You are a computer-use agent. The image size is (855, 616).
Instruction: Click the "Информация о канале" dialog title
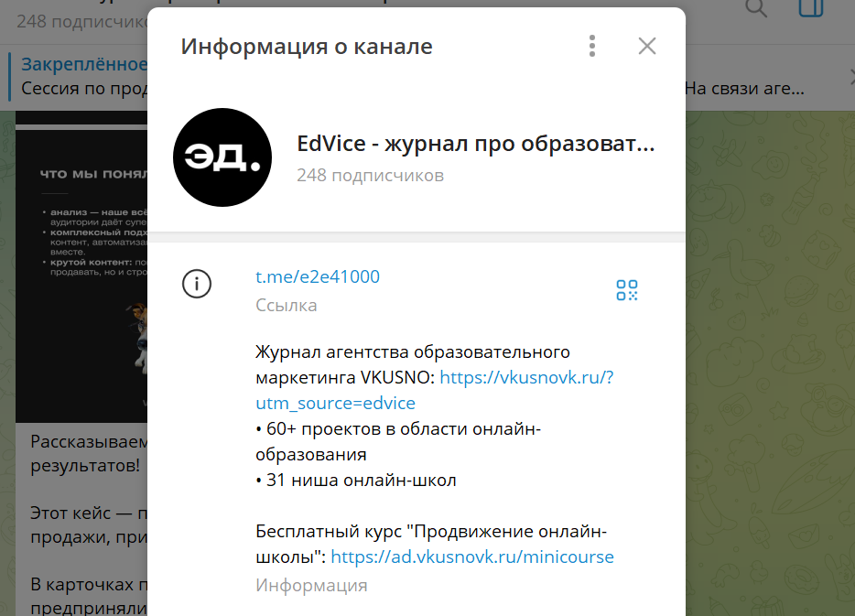[x=307, y=47]
